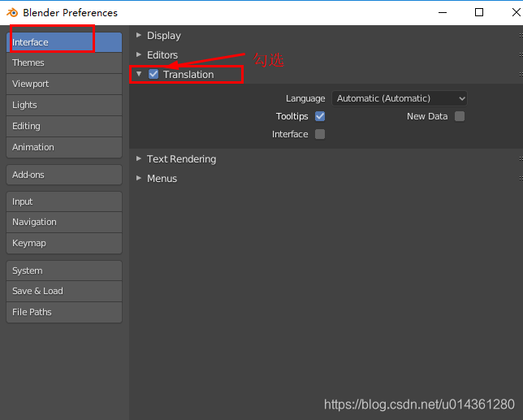Open the Keymap section
This screenshot has width=523, height=420.
64,243
